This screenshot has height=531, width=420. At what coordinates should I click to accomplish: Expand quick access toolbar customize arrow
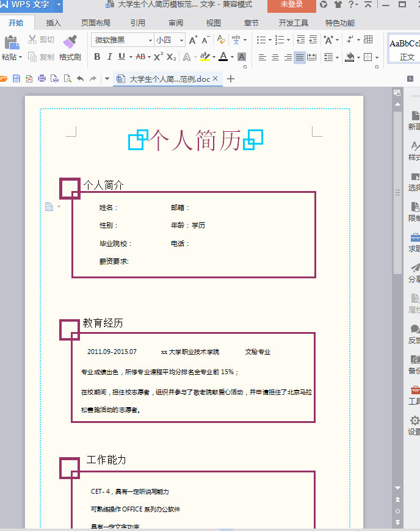(x=107, y=79)
